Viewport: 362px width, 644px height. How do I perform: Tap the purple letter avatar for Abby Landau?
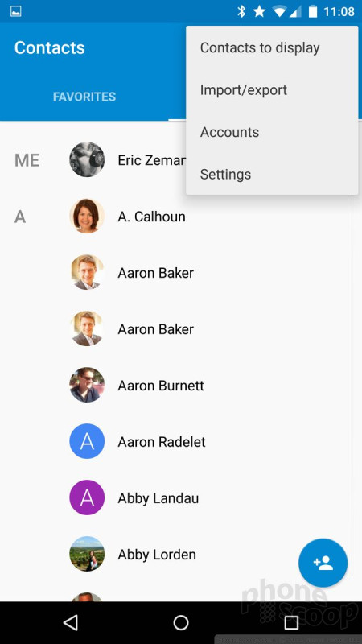point(87,497)
